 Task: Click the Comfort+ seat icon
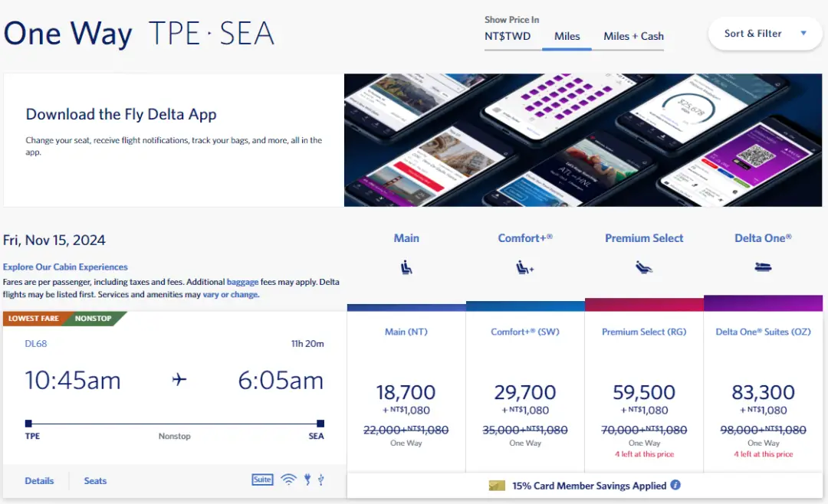(525, 267)
